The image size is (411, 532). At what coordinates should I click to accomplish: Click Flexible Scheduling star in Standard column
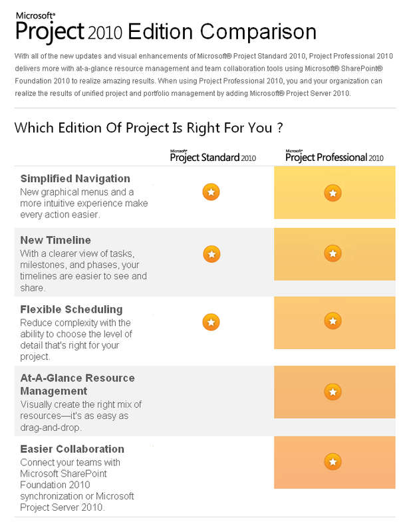coord(211,322)
